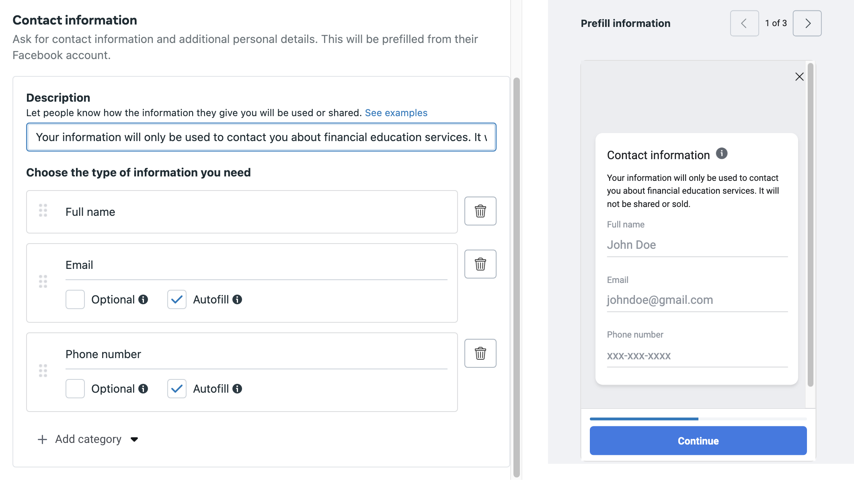Go to next preview page arrow
The height and width of the screenshot is (504, 854).
point(807,23)
